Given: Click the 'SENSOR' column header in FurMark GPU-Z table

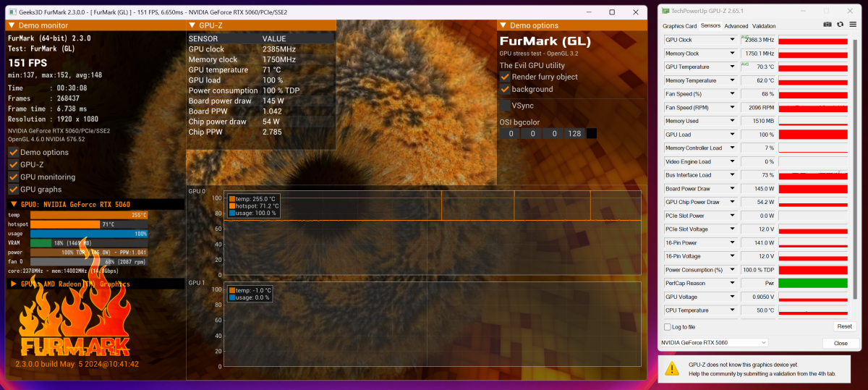Looking at the screenshot, I should 203,38.
